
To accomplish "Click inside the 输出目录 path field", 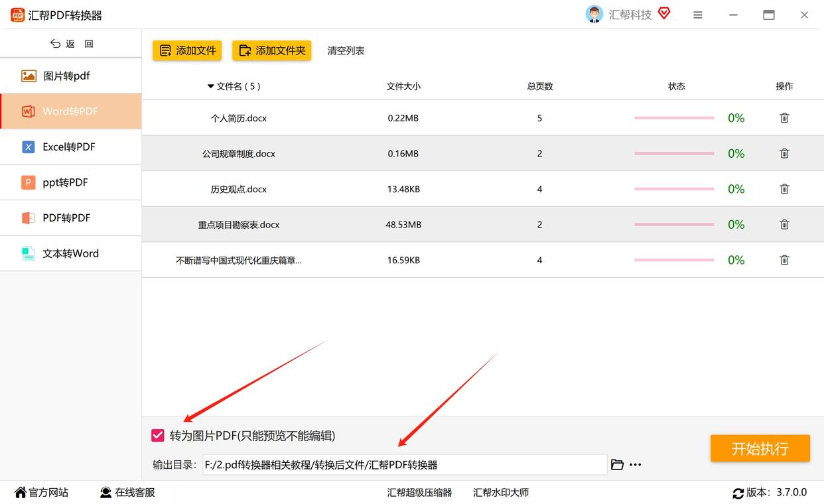I will [398, 464].
